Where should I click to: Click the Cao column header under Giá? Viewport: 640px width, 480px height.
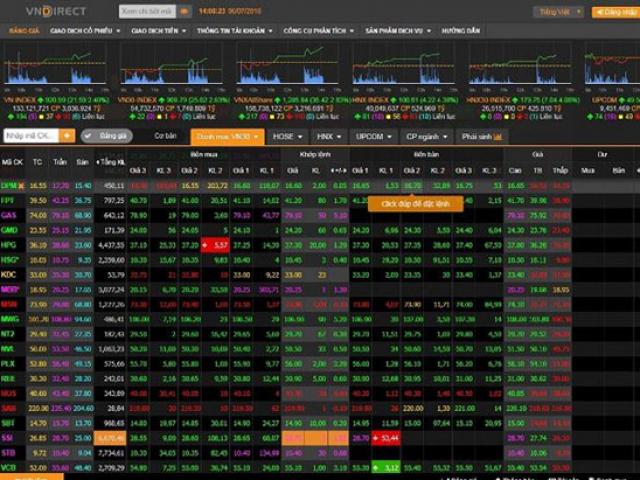pyautogui.click(x=515, y=170)
